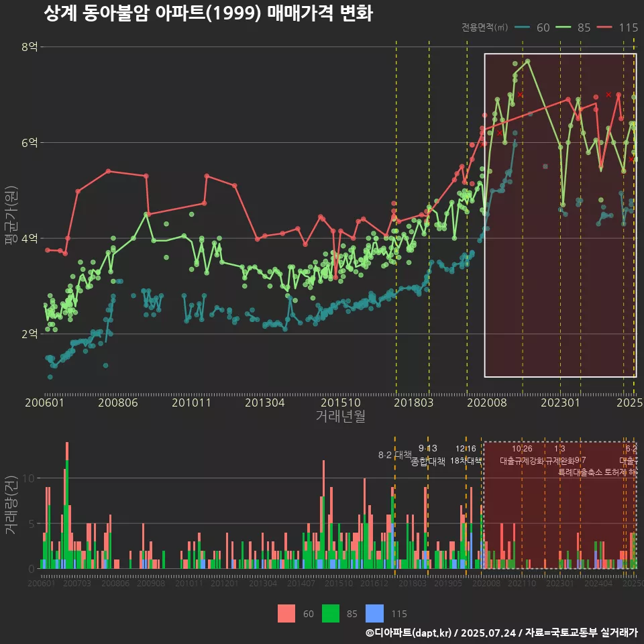
Task: Click the 201510 tick label on price chart
Action: click(x=341, y=402)
